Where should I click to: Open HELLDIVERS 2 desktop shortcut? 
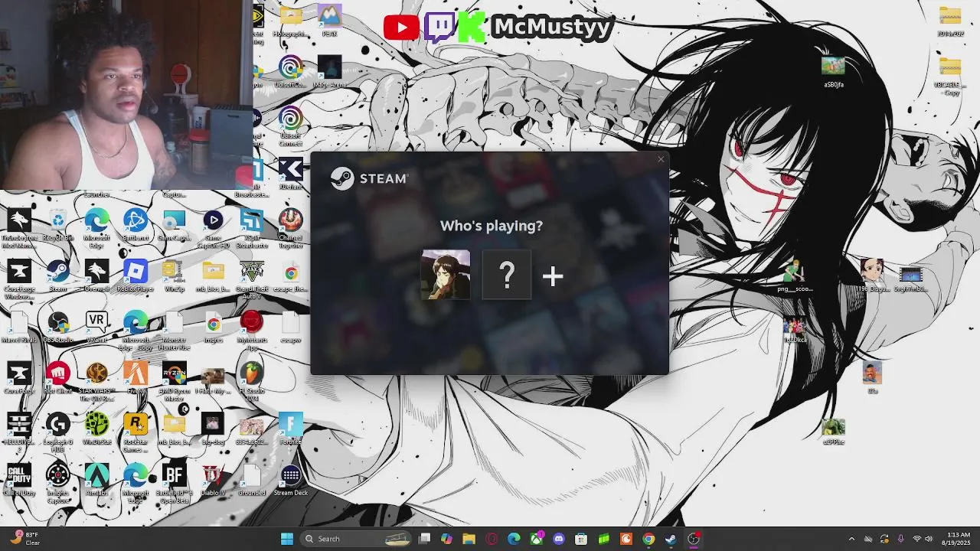19,433
